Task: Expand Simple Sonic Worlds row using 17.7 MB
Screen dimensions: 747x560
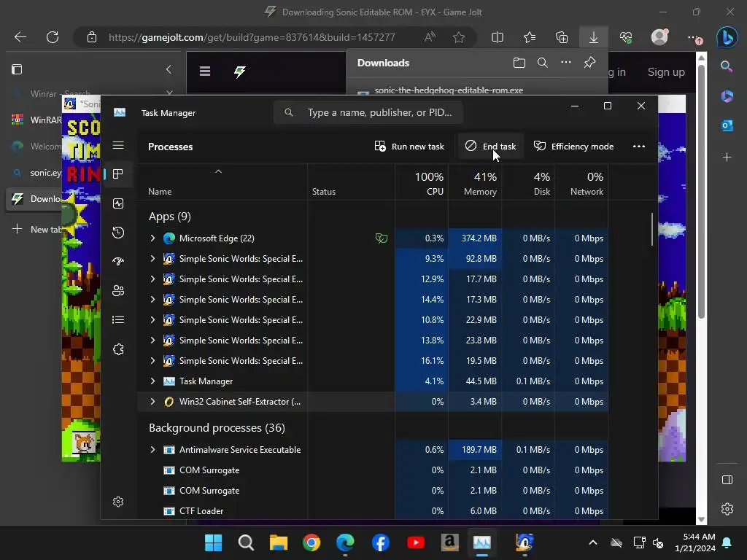Action: (x=152, y=279)
